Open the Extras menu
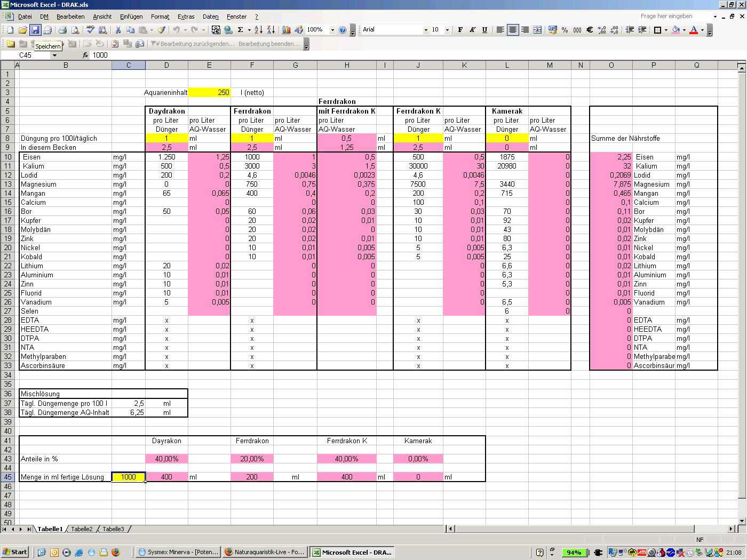Viewport: 747px width, 560px height. [x=186, y=17]
